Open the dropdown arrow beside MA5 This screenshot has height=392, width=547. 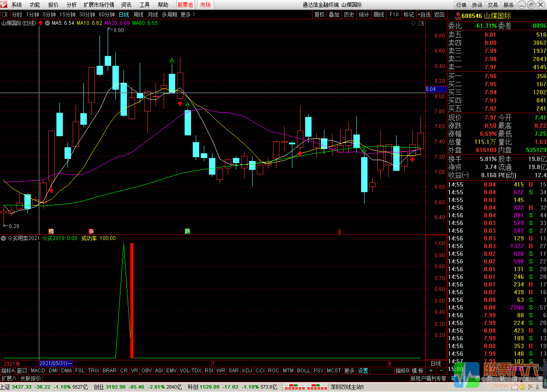(x=47, y=23)
